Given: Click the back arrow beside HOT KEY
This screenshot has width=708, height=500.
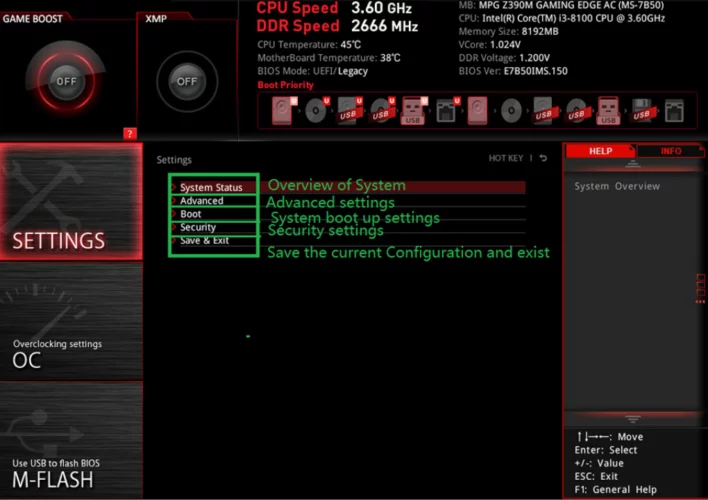Looking at the screenshot, I should click(544, 158).
